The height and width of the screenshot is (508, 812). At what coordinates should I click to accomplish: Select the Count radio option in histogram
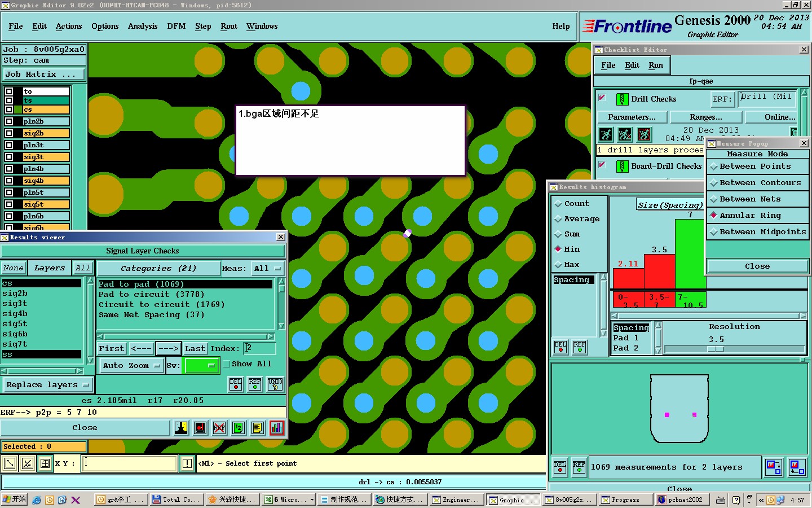click(x=558, y=204)
